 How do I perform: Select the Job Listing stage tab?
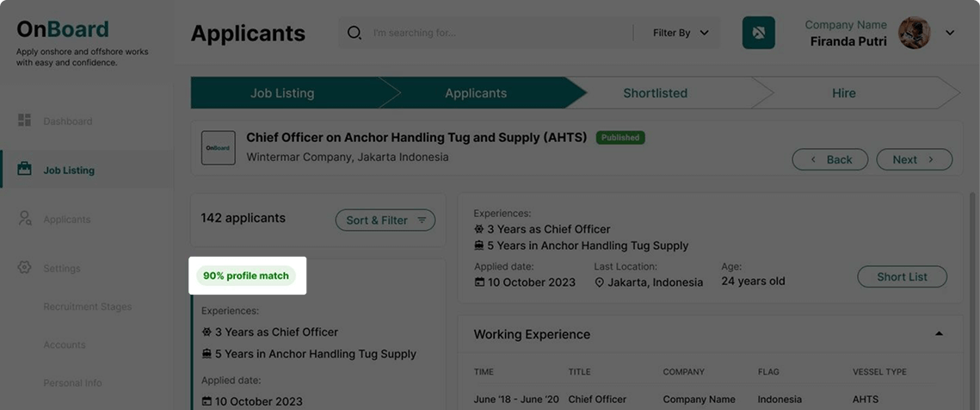pyautogui.click(x=282, y=93)
